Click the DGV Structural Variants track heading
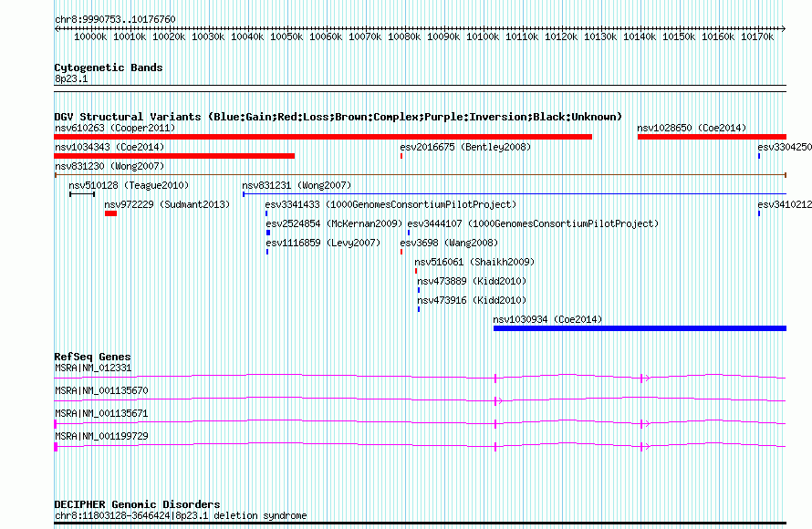This screenshot has width=812, height=529. 338,117
